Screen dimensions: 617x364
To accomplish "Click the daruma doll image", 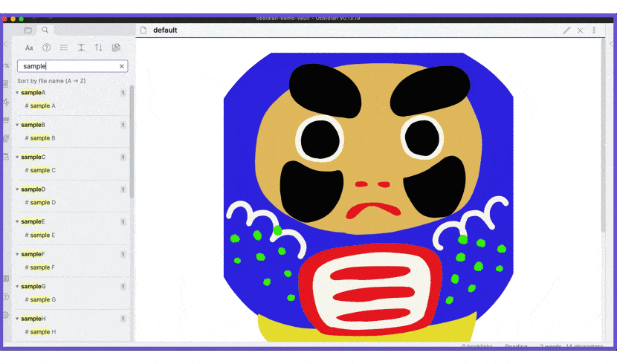I will pyautogui.click(x=369, y=197).
